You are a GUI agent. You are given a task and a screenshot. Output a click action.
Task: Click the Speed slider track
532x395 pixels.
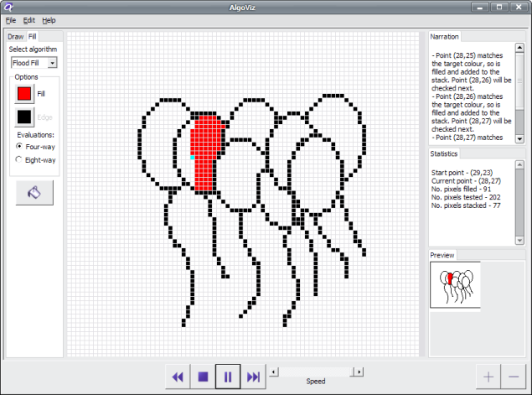coord(316,372)
